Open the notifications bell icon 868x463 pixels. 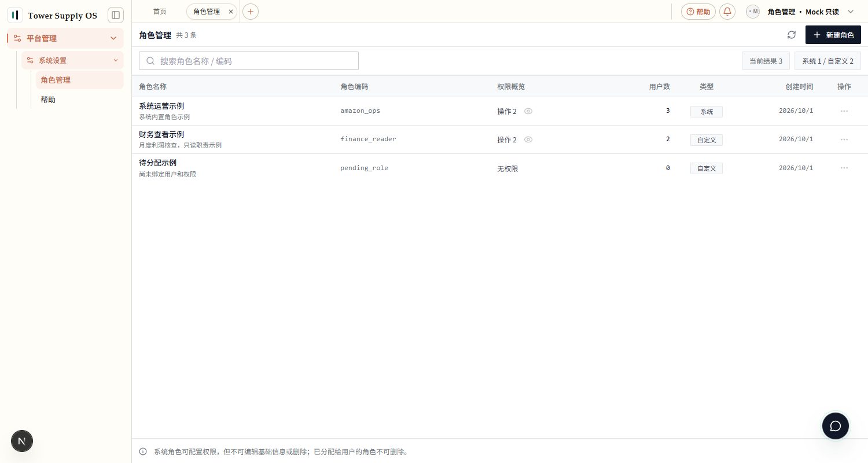727,12
